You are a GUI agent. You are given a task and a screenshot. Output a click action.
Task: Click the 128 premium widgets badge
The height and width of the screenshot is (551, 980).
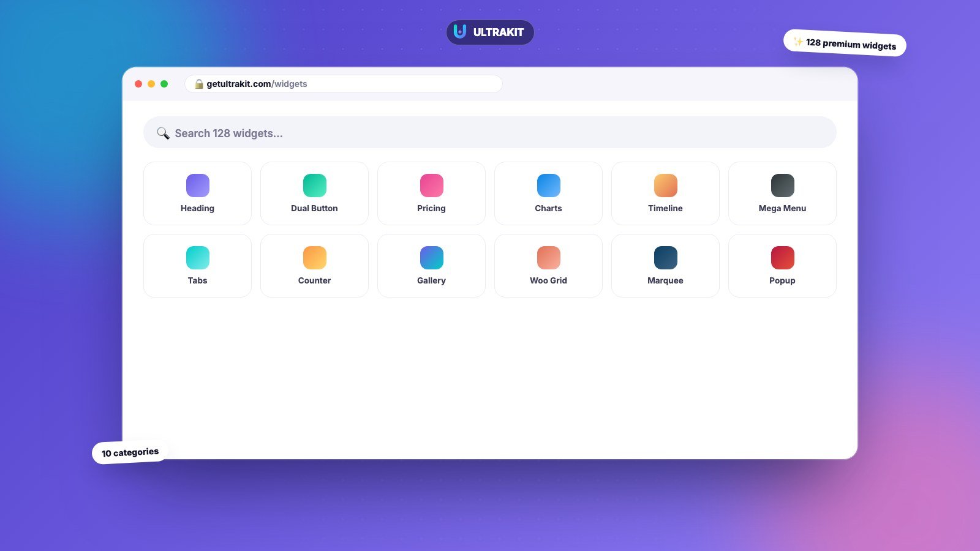click(x=845, y=43)
